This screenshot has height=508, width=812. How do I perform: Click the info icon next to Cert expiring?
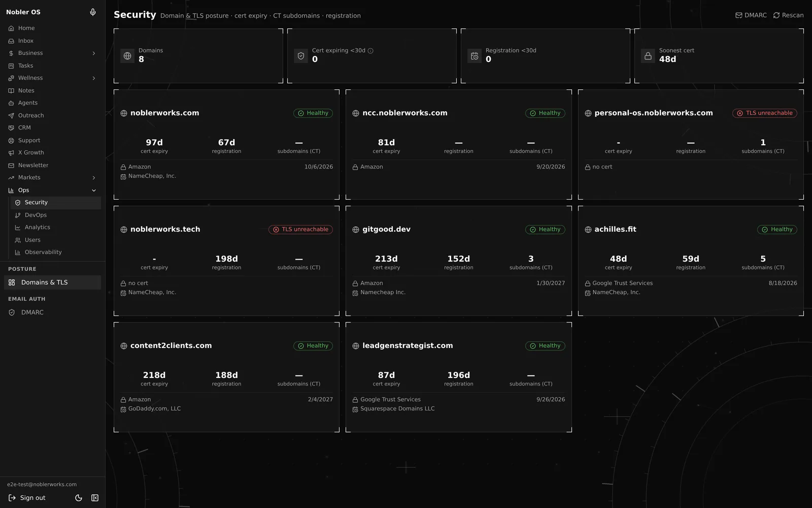pyautogui.click(x=370, y=51)
